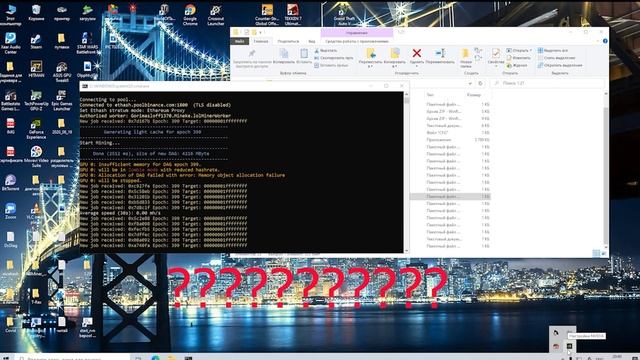Viewport: 640px width, 360px height.
Task: Click the refresh button beside address bar
Action: coord(480,83)
